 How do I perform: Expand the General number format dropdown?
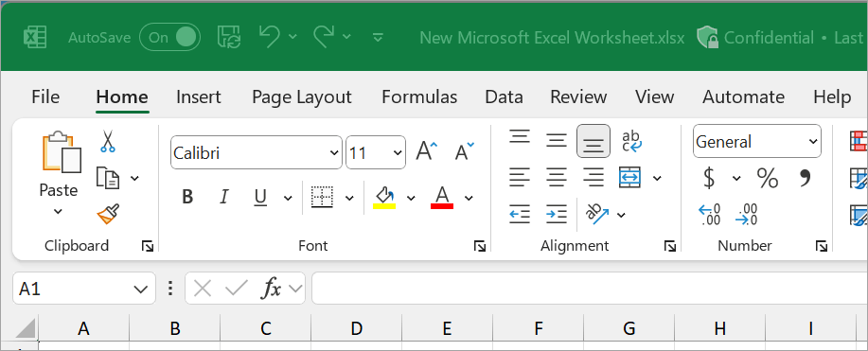tap(813, 142)
